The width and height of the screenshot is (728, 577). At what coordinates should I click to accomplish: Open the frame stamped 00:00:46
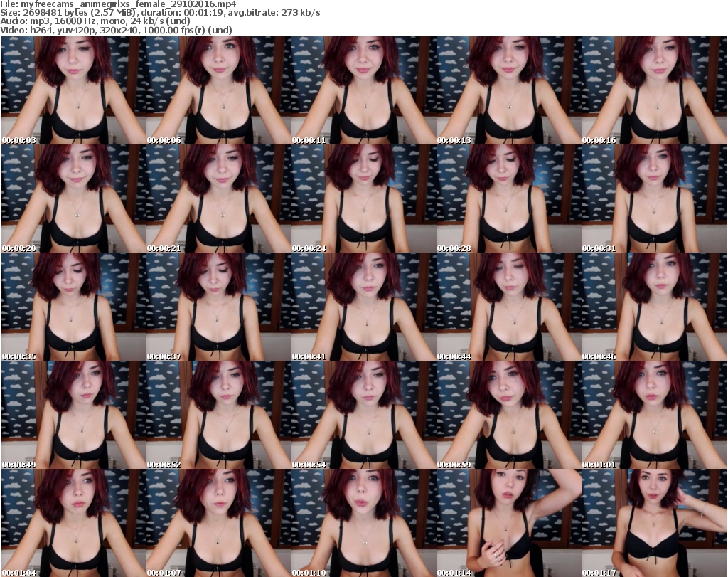[653, 307]
